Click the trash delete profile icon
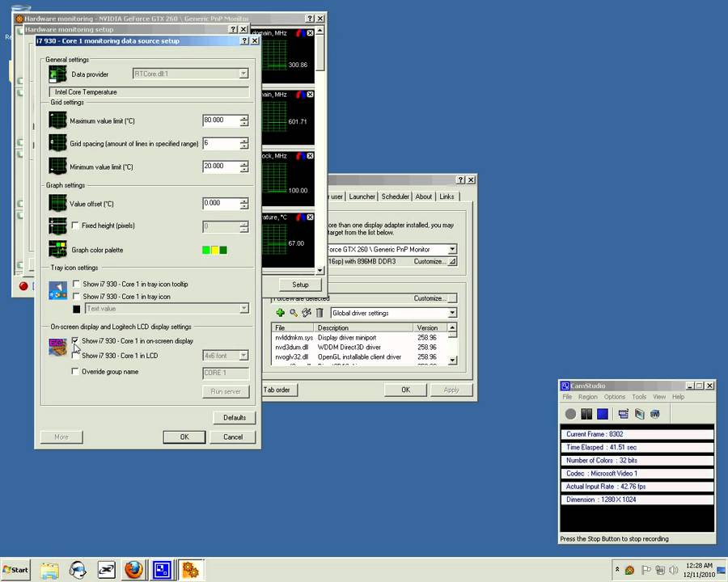The width and height of the screenshot is (728, 582). (320, 313)
